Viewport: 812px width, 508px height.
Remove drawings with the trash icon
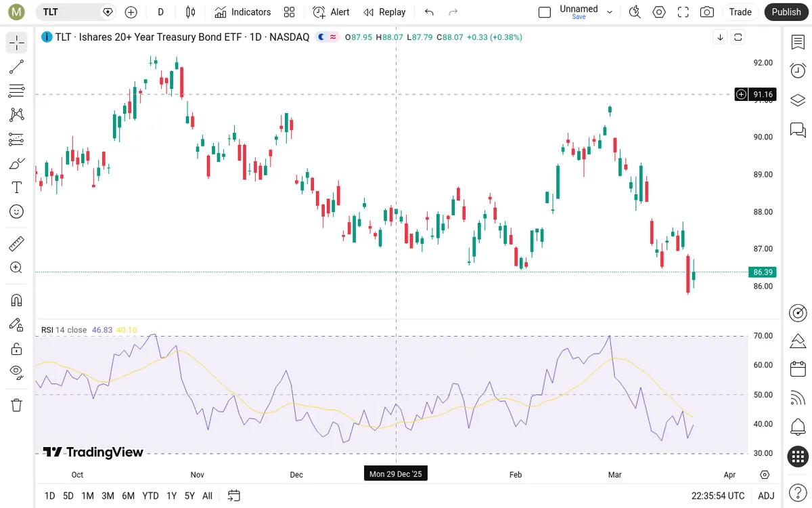17,405
